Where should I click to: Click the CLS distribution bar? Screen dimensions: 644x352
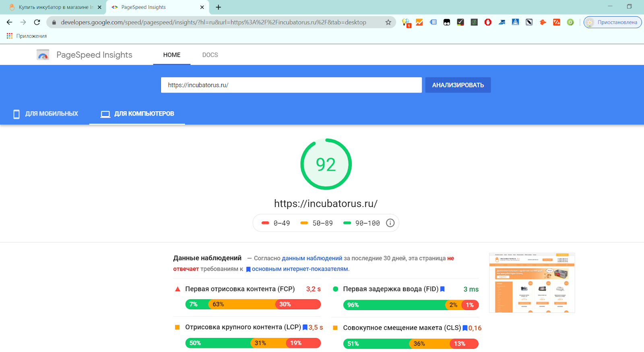point(411,344)
